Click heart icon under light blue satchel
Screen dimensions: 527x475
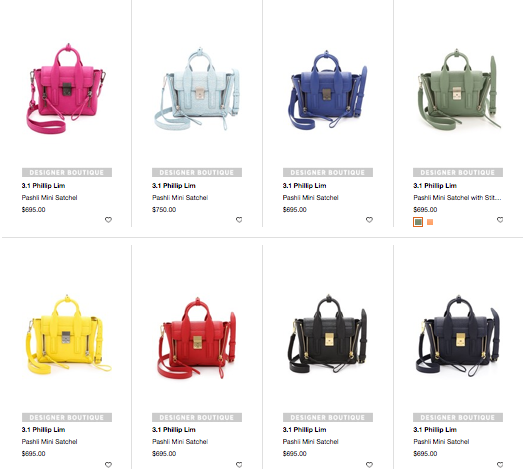coord(239,220)
